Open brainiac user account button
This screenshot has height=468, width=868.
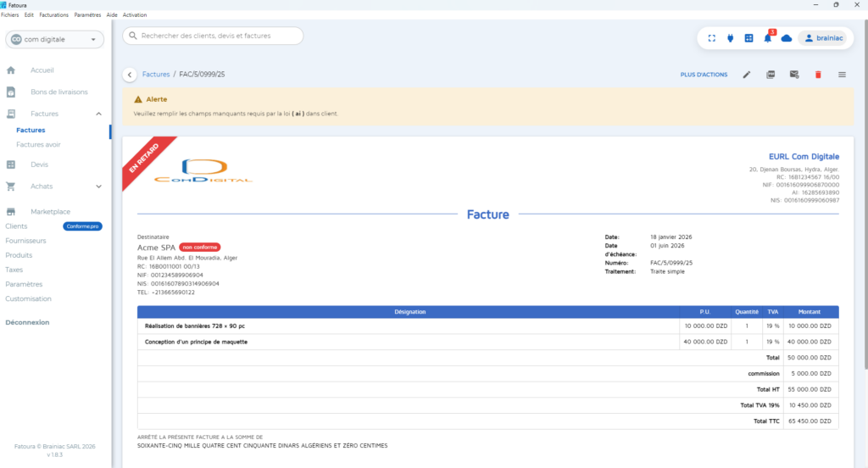click(x=824, y=38)
